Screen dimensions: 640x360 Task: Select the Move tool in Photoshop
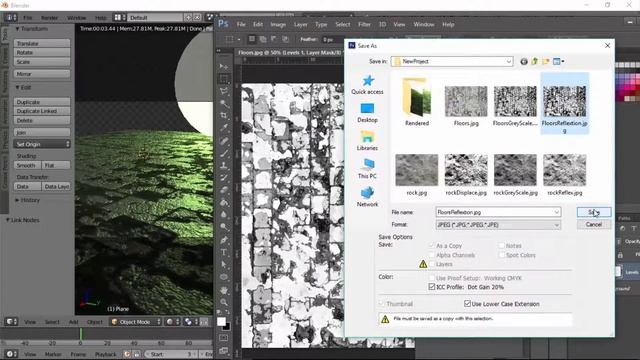click(x=223, y=66)
